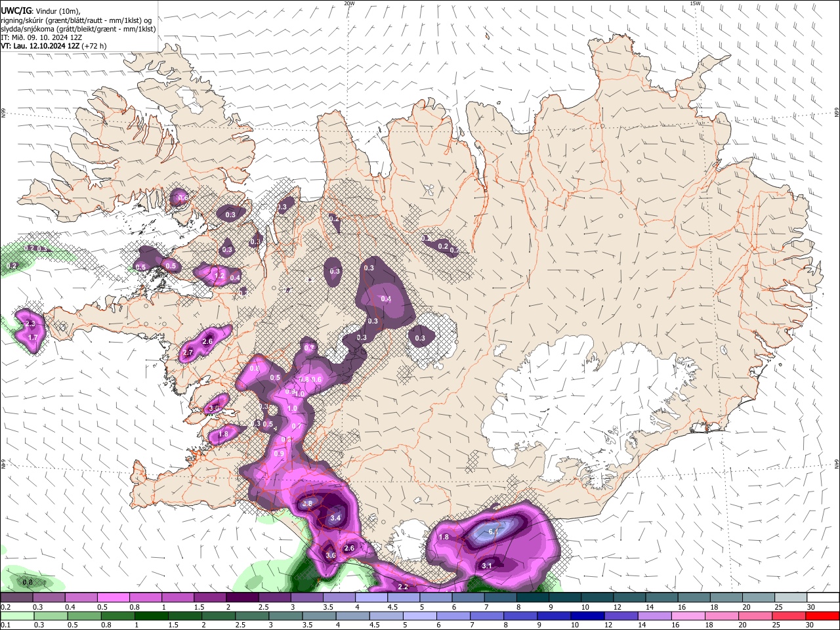The image size is (840, 630).
Task: Click the palest green 0.1 swatch in lower legend
Action: click(16, 616)
